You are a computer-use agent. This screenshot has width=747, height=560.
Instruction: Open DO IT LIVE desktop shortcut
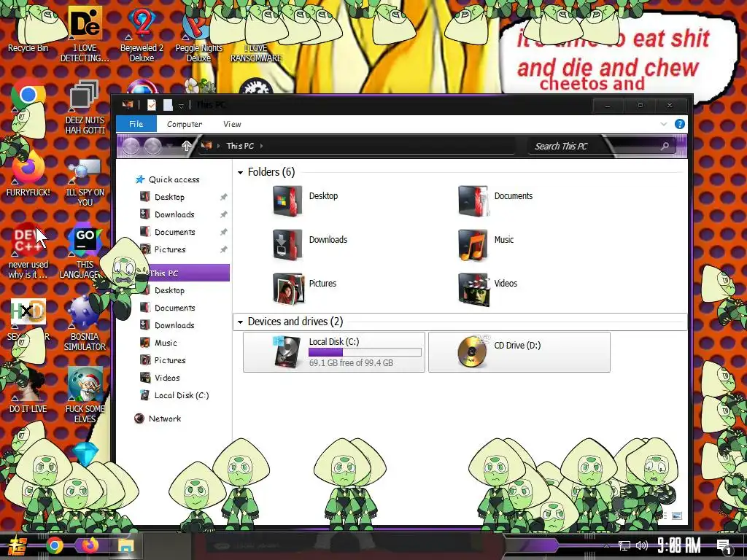[28, 391]
